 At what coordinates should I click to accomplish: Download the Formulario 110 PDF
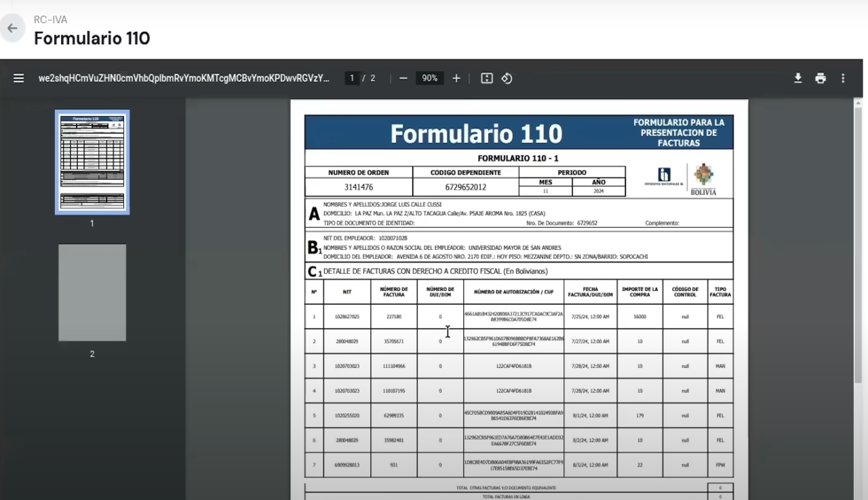(x=797, y=78)
